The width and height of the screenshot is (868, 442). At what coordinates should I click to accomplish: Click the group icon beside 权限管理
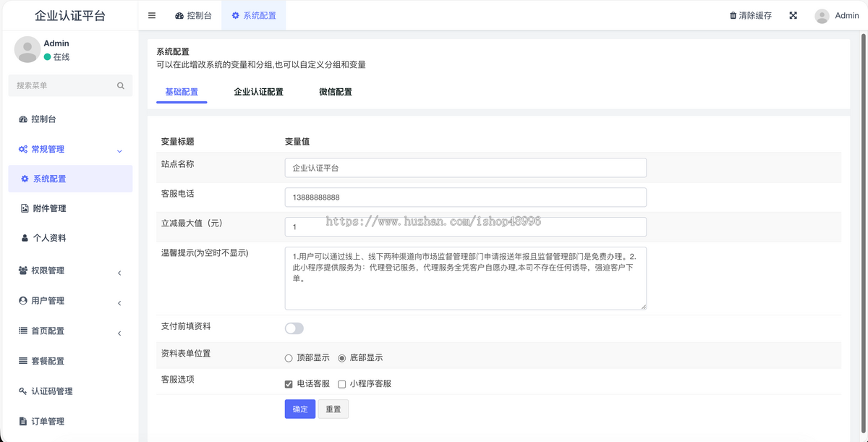[x=23, y=271]
